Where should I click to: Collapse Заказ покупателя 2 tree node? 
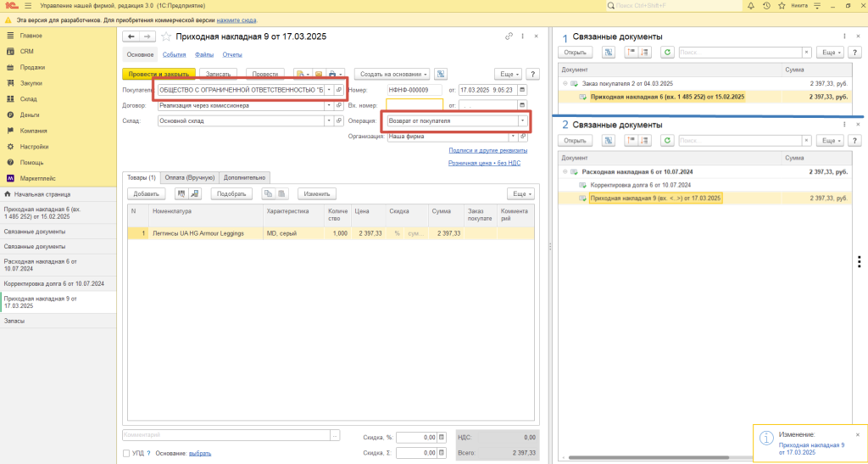tap(565, 84)
